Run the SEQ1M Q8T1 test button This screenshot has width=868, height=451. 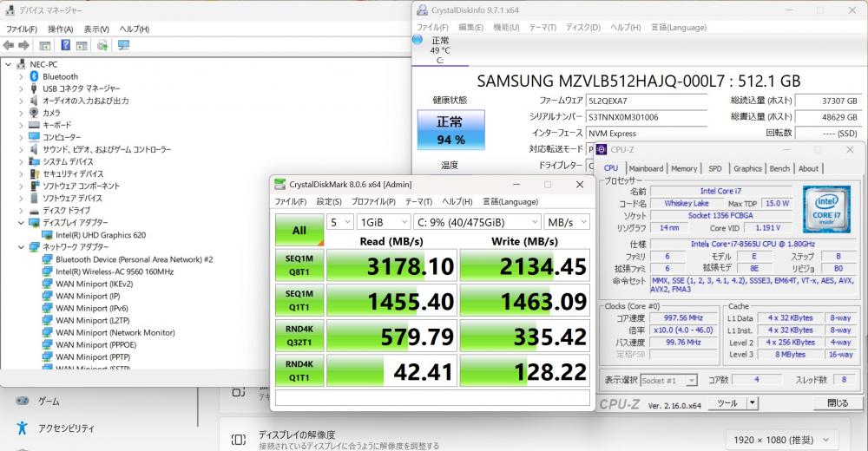pyautogui.click(x=299, y=266)
